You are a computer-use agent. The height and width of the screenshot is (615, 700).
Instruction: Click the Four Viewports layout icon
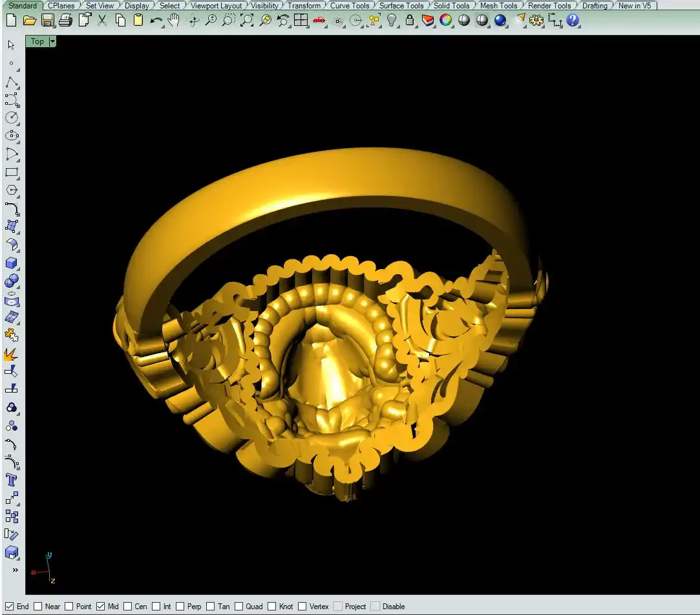tap(301, 20)
